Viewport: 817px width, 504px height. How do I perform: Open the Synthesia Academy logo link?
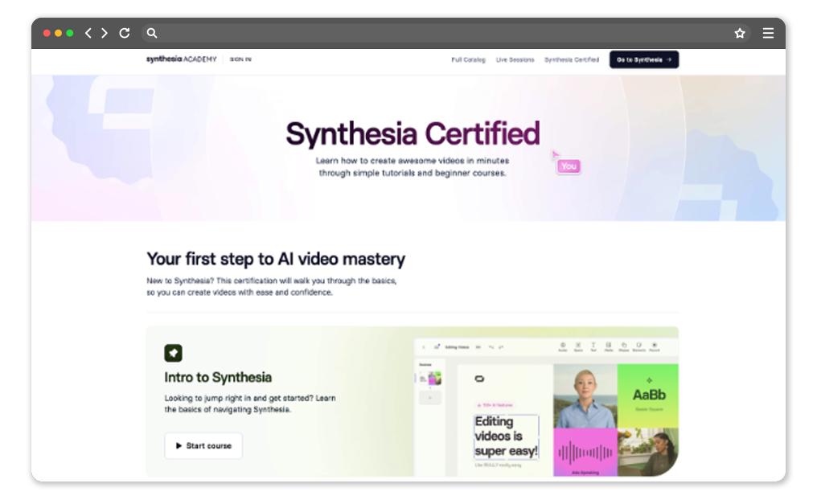(x=181, y=59)
